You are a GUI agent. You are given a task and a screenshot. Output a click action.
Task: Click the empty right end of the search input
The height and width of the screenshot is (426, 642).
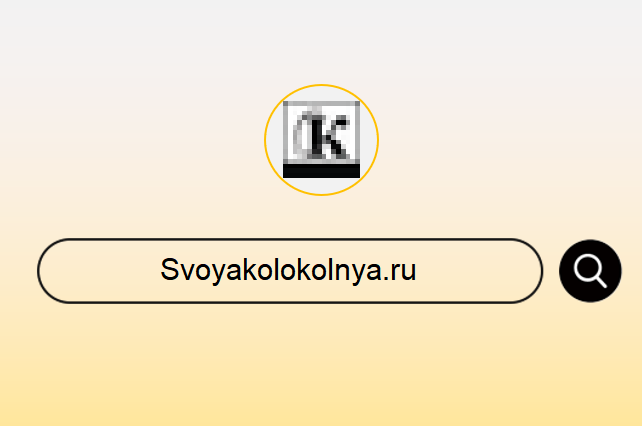pos(477,271)
